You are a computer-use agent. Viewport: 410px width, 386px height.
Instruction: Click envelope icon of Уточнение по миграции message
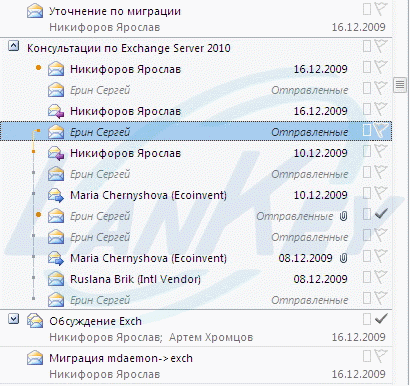point(35,12)
